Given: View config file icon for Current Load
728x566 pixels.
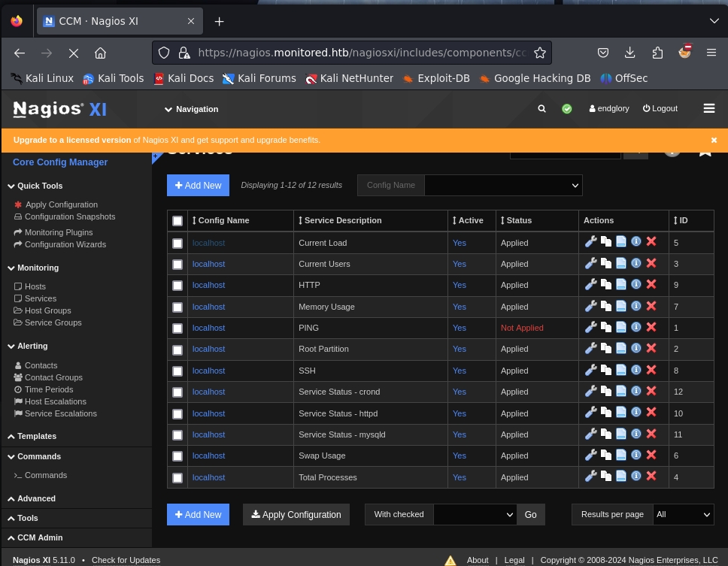Looking at the screenshot, I should click(620, 242).
